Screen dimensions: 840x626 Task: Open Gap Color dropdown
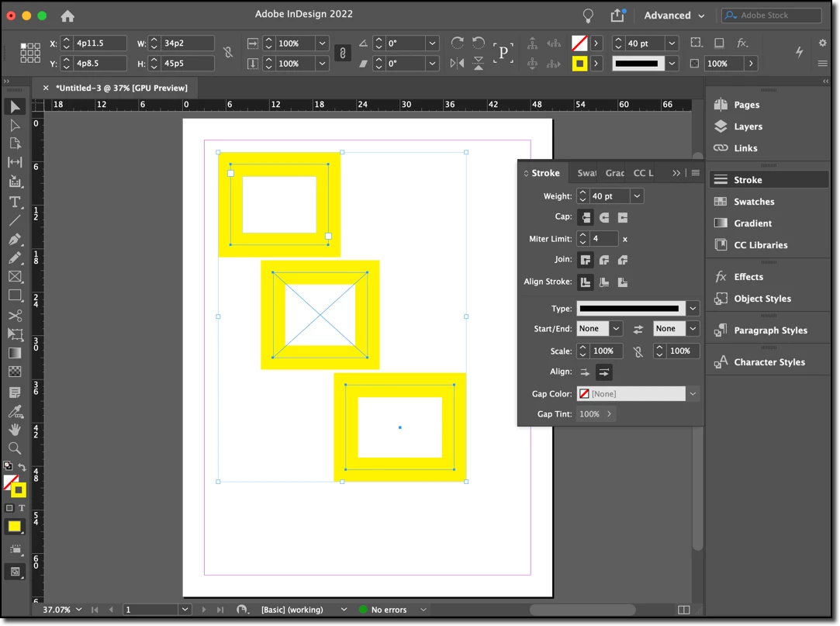tap(693, 394)
